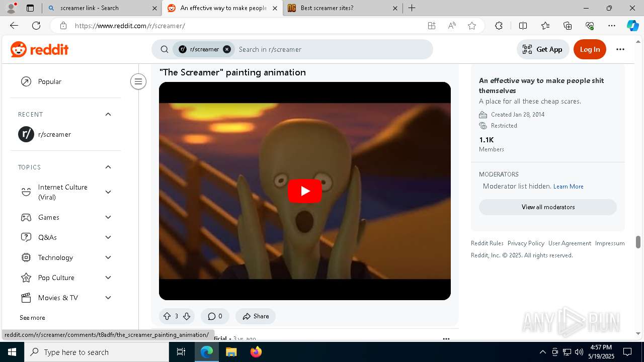Expand the Technology topic
The height and width of the screenshot is (362, 644).
coord(108,257)
